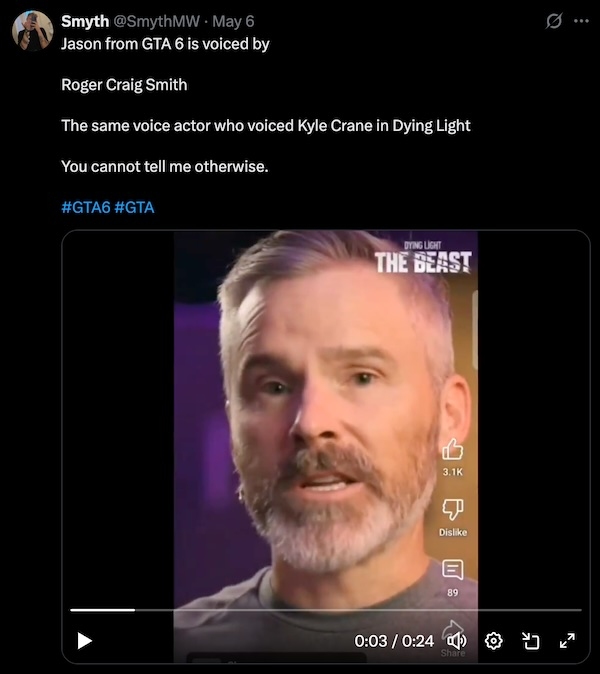The height and width of the screenshot is (674, 600).
Task: Click the Dislike thumbs-down icon
Action: click(453, 510)
